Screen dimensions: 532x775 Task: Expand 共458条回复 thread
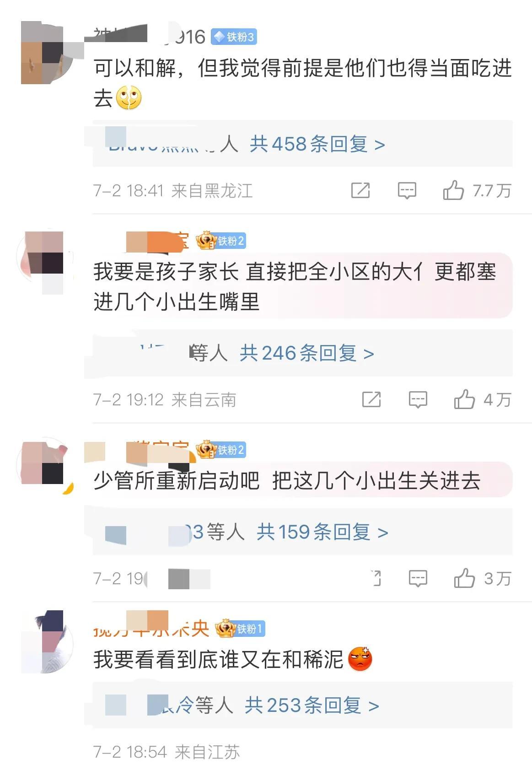pyautogui.click(x=317, y=144)
